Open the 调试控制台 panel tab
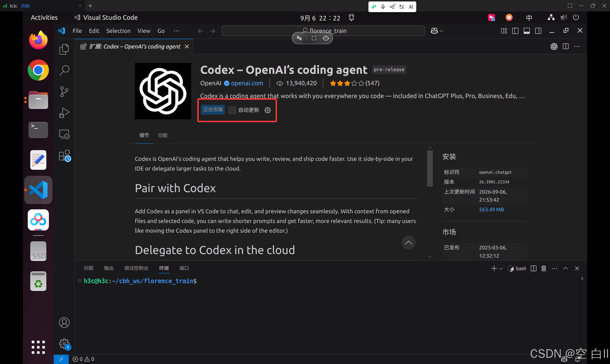Image resolution: width=610 pixels, height=364 pixels. pos(136,268)
